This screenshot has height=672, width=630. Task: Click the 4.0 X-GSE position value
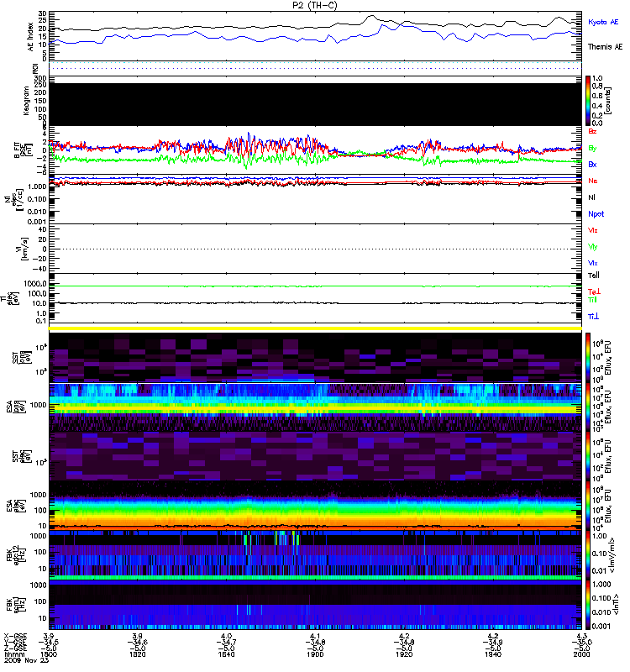click(226, 637)
